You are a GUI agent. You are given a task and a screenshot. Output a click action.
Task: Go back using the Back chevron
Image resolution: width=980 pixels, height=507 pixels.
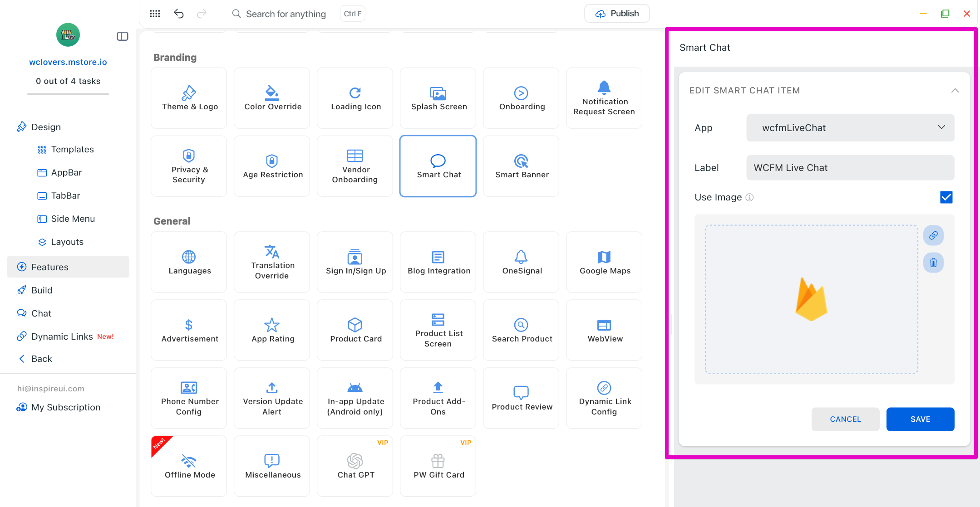tap(21, 359)
